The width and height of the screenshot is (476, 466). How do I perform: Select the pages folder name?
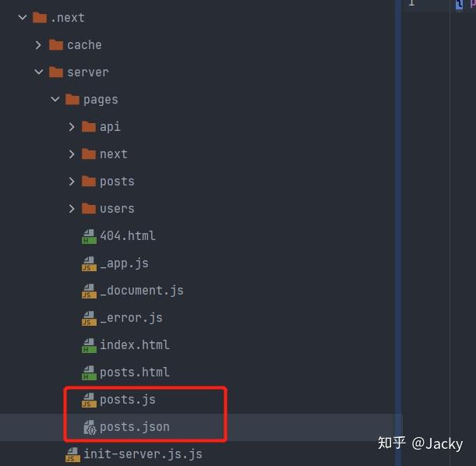point(100,100)
